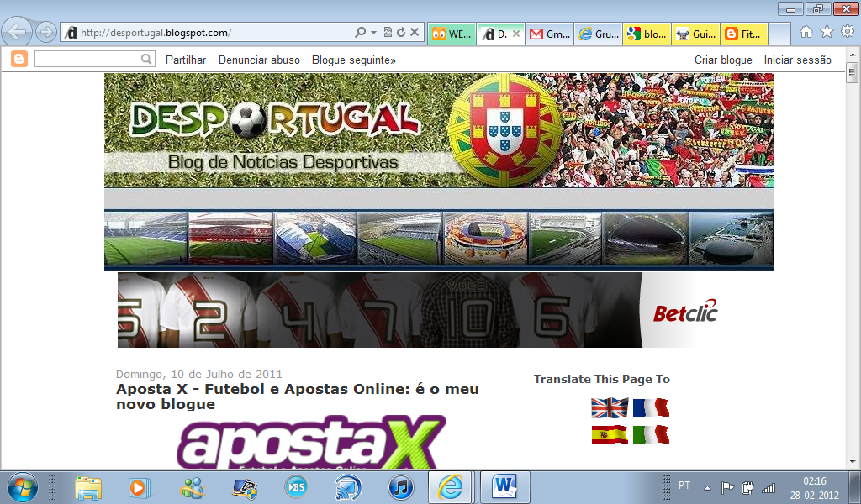861x504 pixels.
Task: Click the apostaX logo image
Action: (x=311, y=442)
